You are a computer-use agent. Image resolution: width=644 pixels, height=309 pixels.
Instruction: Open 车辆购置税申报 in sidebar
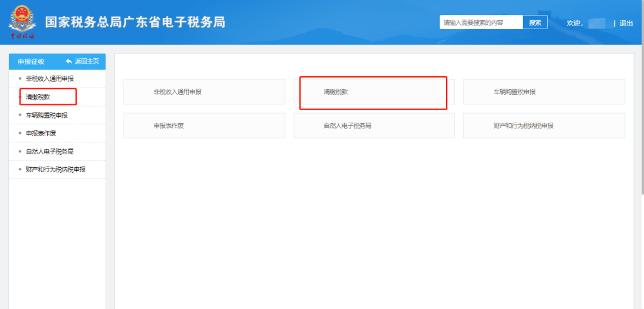point(47,115)
